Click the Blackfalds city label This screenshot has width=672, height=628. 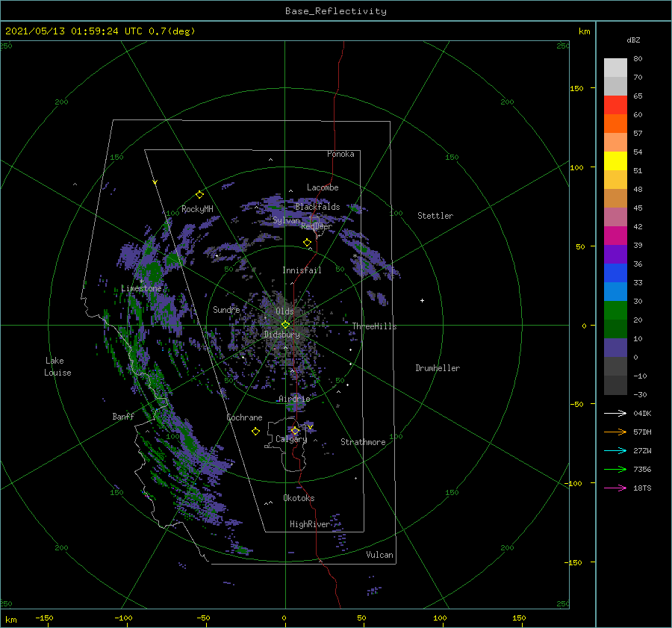point(317,207)
